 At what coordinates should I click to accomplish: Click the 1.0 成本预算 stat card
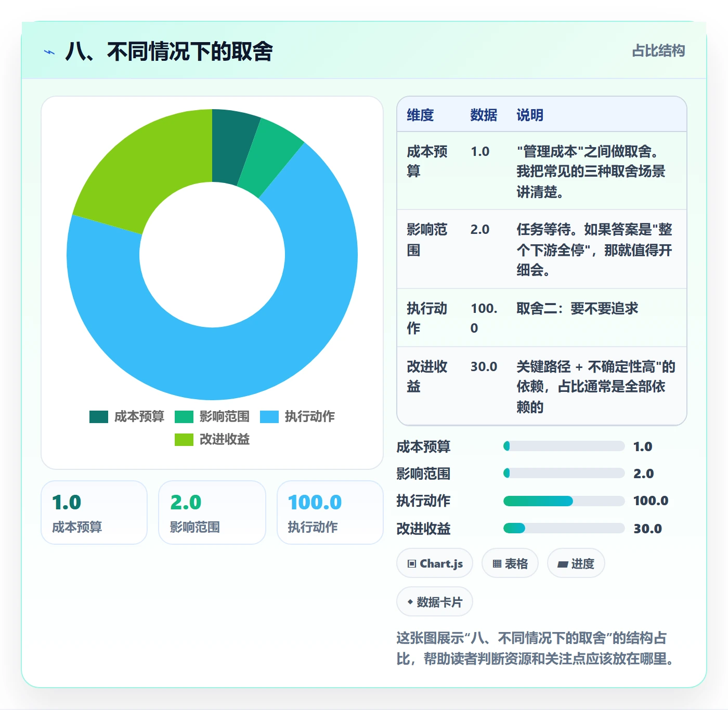[x=94, y=512]
